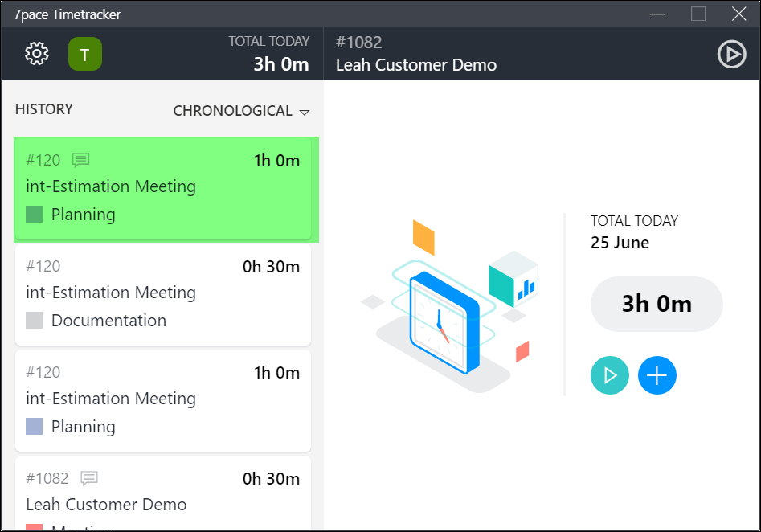
Task: Select the int-Estimation Meeting title above Documentation
Action: tap(111, 293)
